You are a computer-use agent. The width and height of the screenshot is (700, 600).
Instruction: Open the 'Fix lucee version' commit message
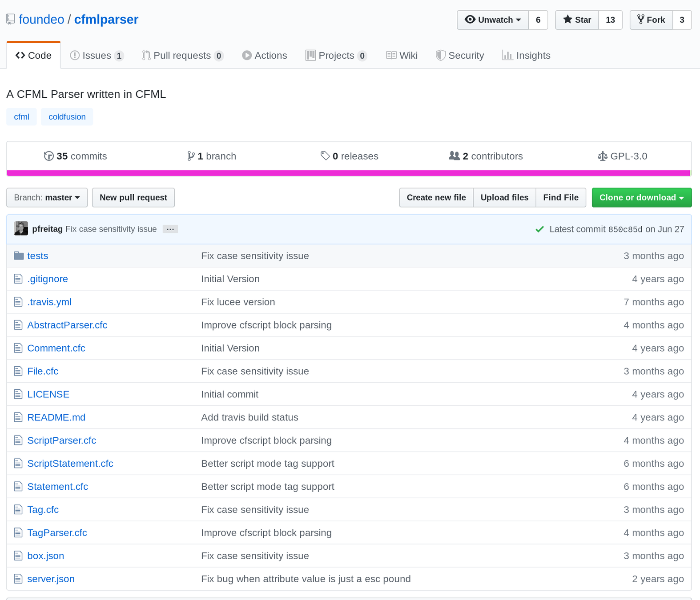point(238,302)
